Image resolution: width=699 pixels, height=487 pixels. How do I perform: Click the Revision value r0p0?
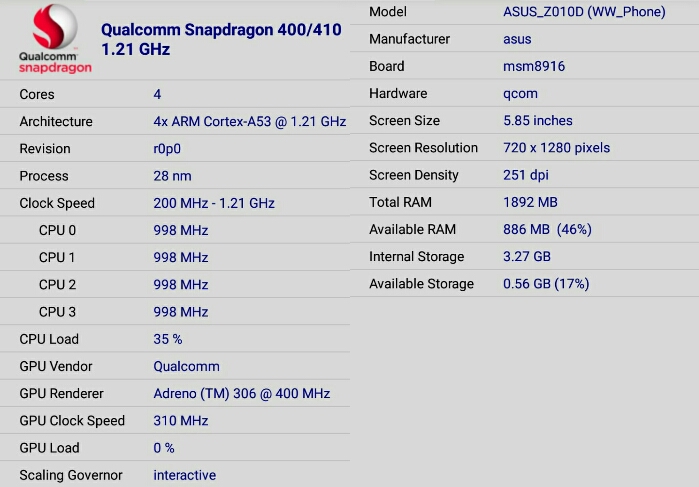[x=167, y=149]
